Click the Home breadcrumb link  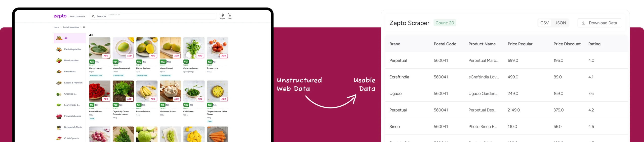click(56, 27)
